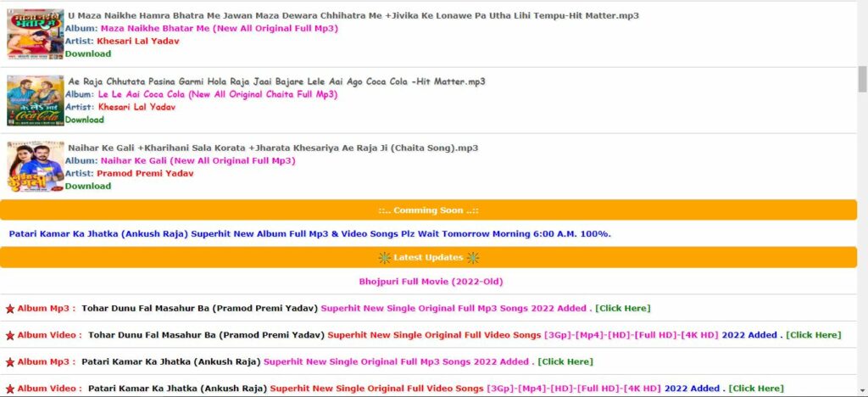Image resolution: width=868 pixels, height=397 pixels.
Task: Open Bhojpuri Full Movie (2022-Old) link
Action: (431, 282)
